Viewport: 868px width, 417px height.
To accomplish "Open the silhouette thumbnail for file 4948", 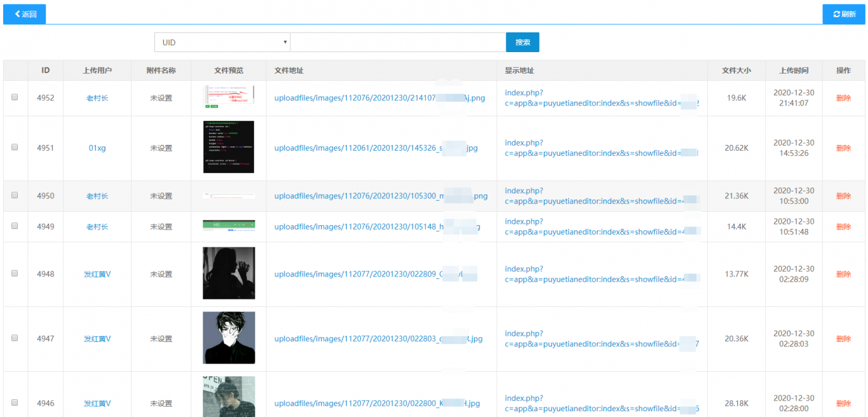I will click(x=229, y=273).
